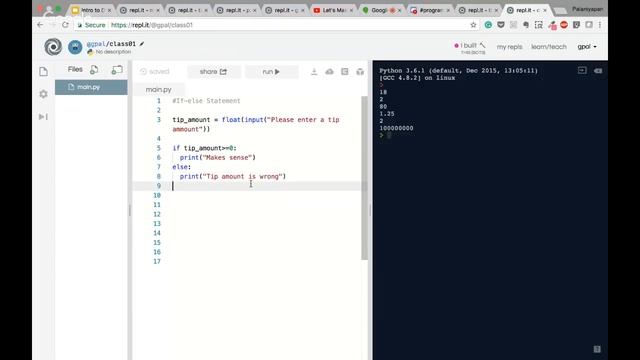This screenshot has height=360, width=640.
Task: Click the print("Makes sense") line
Action: [218, 157]
